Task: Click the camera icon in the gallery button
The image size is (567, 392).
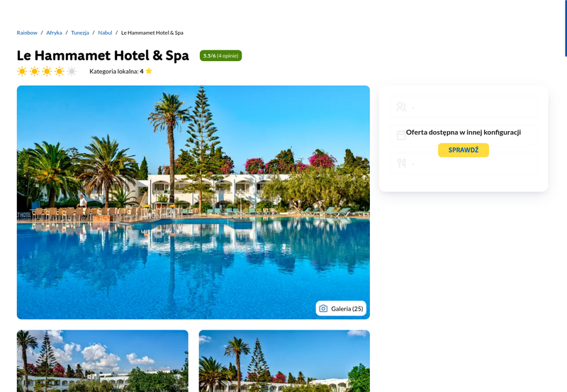Action: pos(323,308)
